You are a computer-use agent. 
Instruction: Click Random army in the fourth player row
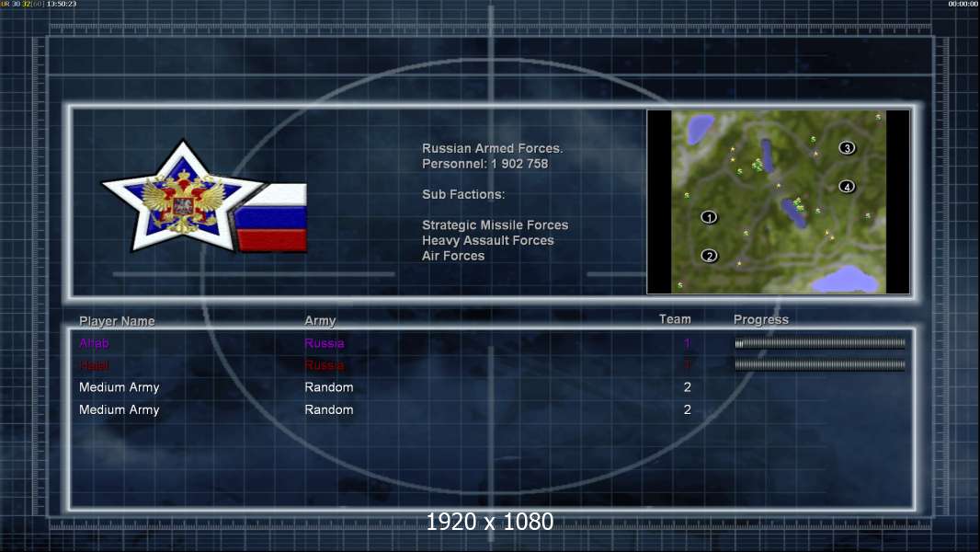pos(329,409)
